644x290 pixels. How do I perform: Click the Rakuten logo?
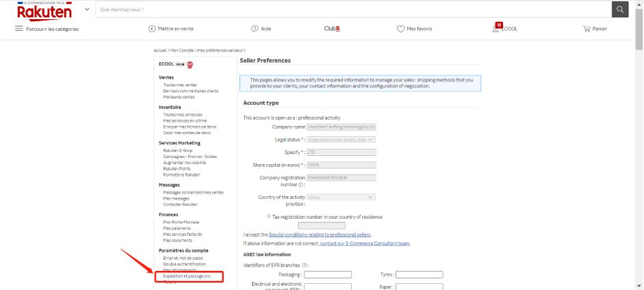click(x=46, y=11)
